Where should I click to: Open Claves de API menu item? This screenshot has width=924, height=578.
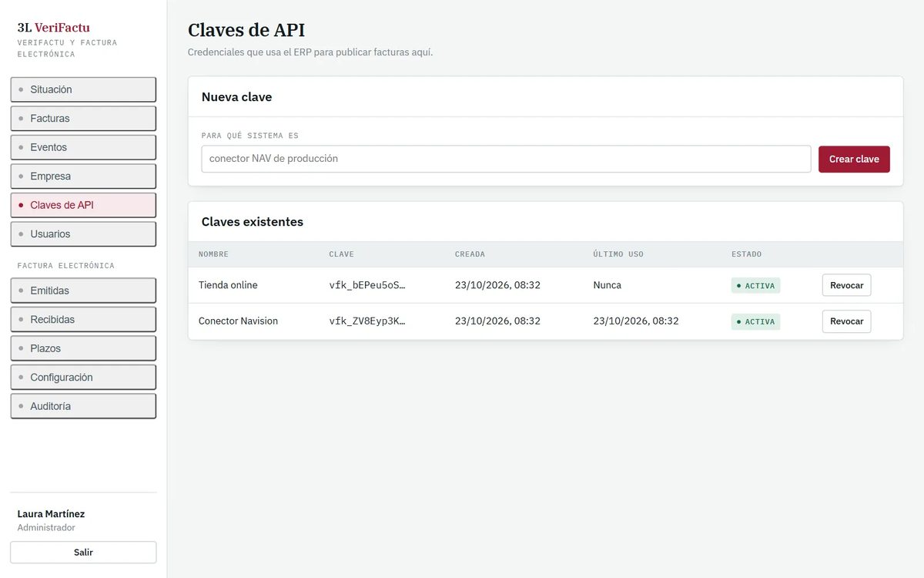(x=83, y=205)
